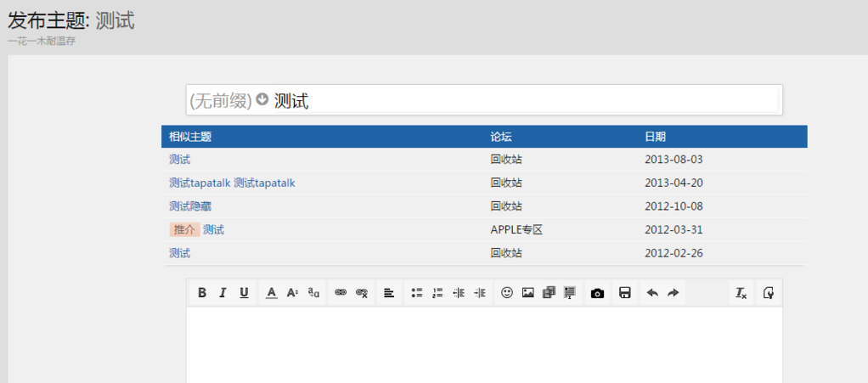The image size is (868, 383).
Task: Open the text alignment option
Action: click(x=389, y=293)
